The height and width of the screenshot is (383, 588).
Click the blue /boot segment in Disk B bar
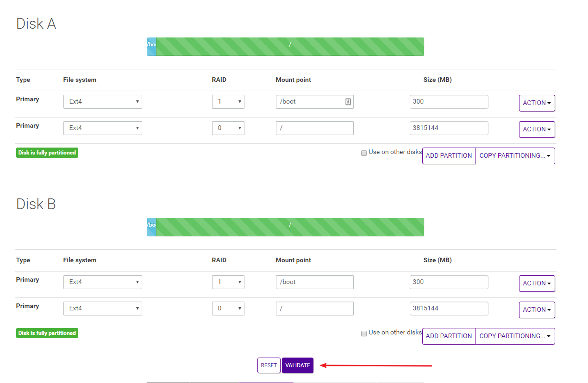pos(151,227)
